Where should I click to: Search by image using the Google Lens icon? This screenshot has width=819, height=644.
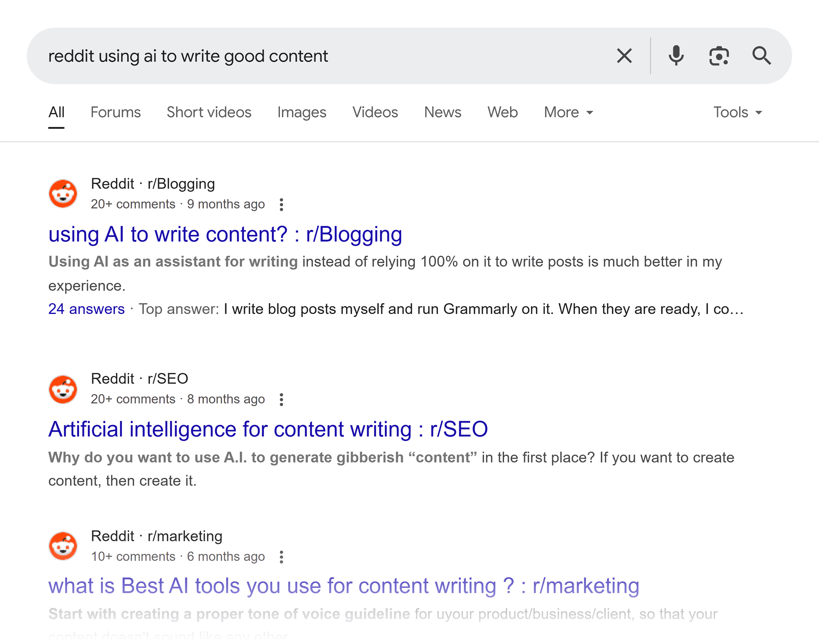pyautogui.click(x=719, y=55)
